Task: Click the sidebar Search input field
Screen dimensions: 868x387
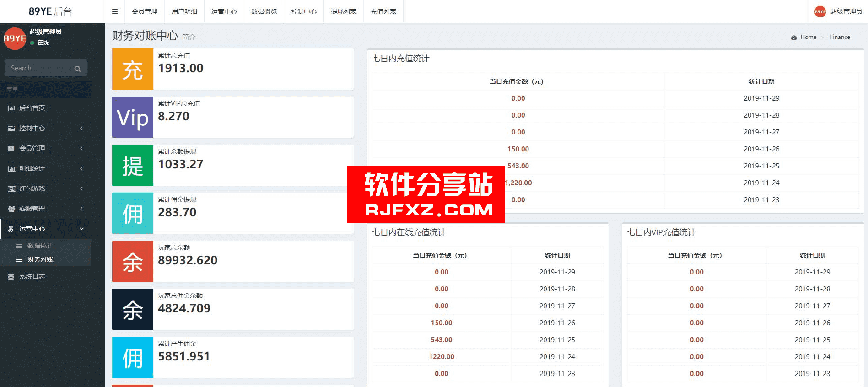Action: coord(39,68)
